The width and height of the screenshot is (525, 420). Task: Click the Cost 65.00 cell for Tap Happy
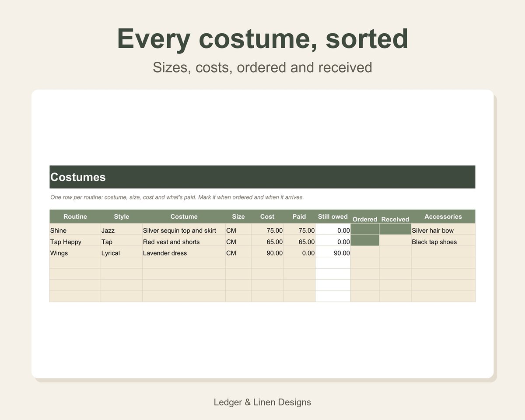coord(267,241)
